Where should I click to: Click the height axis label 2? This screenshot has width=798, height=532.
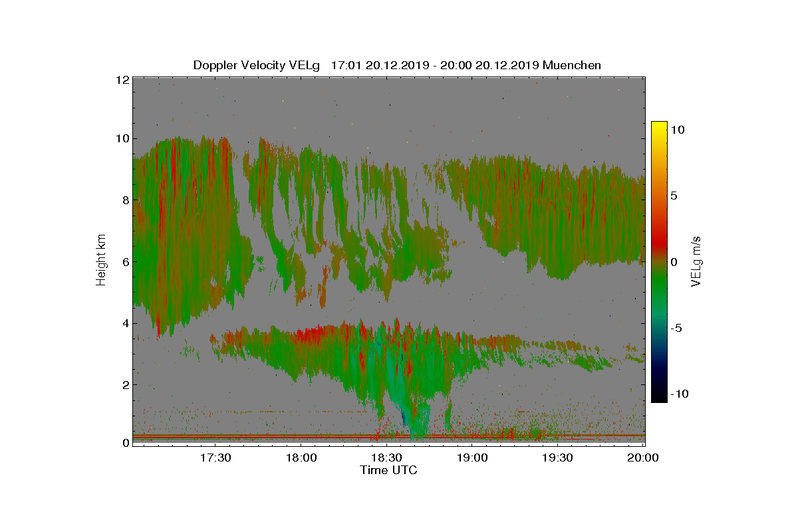pyautogui.click(x=125, y=385)
